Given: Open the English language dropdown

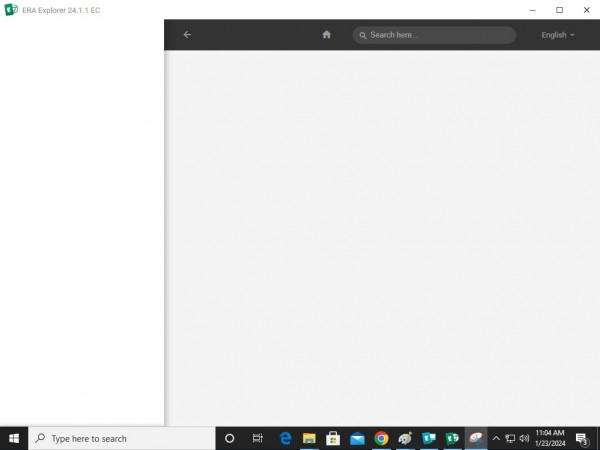Looking at the screenshot, I should [557, 35].
